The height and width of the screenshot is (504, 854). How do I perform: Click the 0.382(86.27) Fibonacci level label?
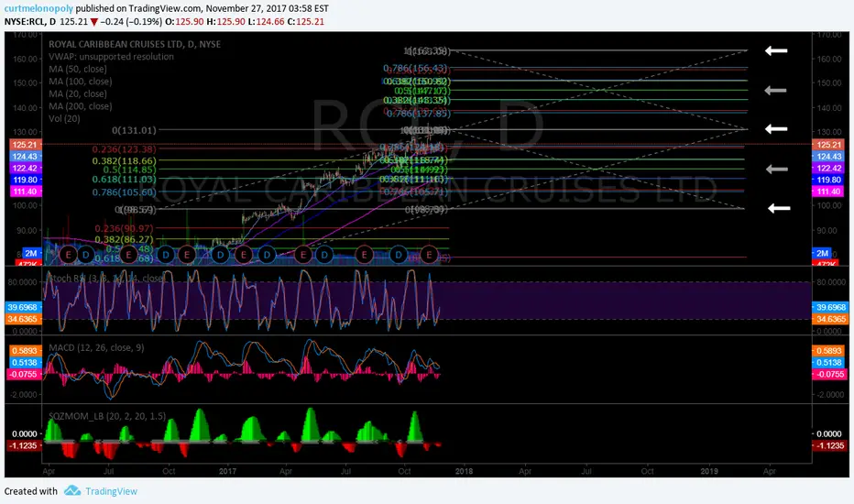pyautogui.click(x=125, y=240)
